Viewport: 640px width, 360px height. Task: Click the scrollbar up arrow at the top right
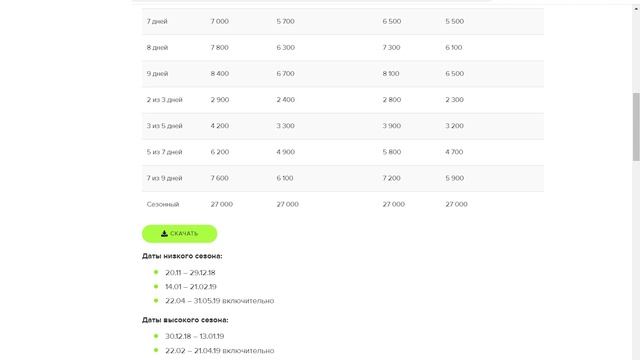click(x=636, y=9)
